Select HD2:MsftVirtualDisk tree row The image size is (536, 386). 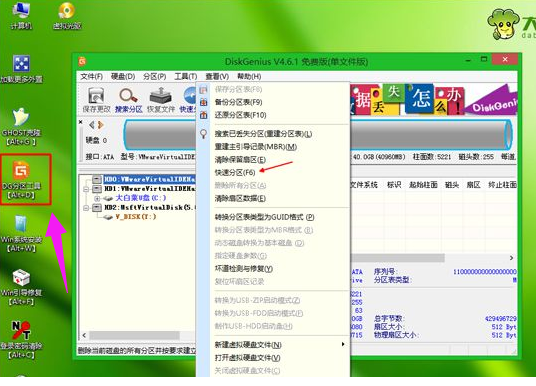[149, 208]
